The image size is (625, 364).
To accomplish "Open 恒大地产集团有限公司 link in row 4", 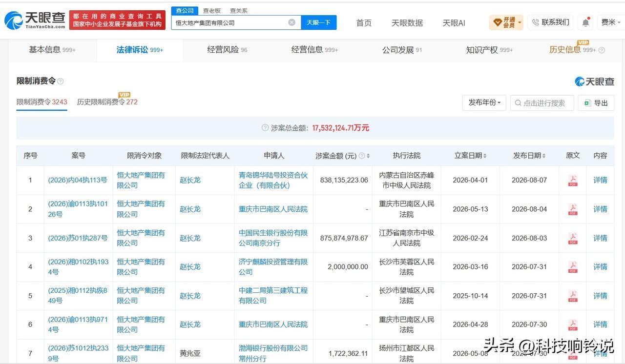I will 141,267.
